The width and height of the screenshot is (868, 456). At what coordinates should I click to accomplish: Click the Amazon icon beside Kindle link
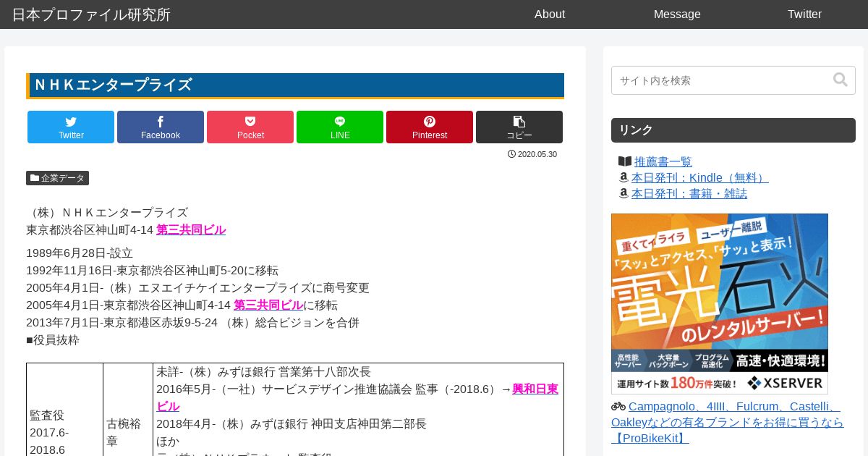click(624, 177)
